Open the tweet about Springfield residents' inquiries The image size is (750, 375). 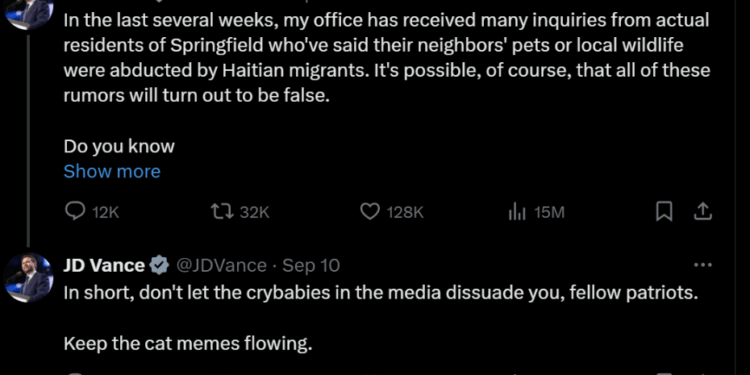[387, 58]
